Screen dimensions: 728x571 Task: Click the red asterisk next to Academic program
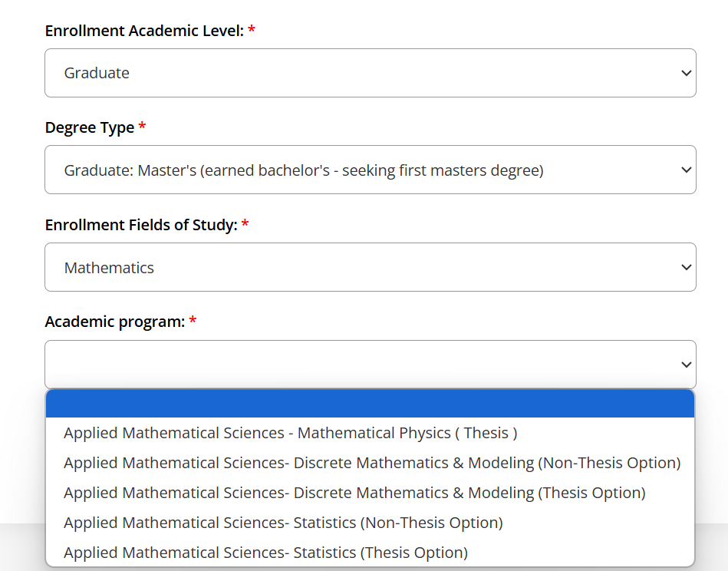point(193,322)
